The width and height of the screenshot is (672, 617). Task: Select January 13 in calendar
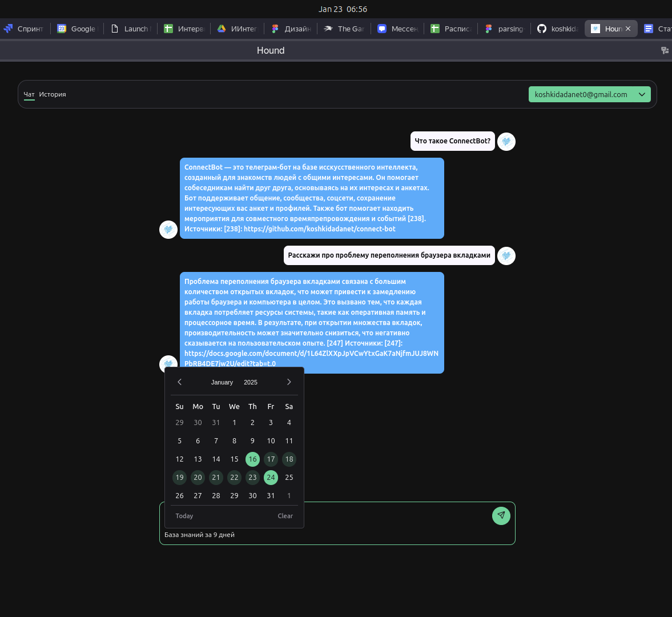coord(198,459)
